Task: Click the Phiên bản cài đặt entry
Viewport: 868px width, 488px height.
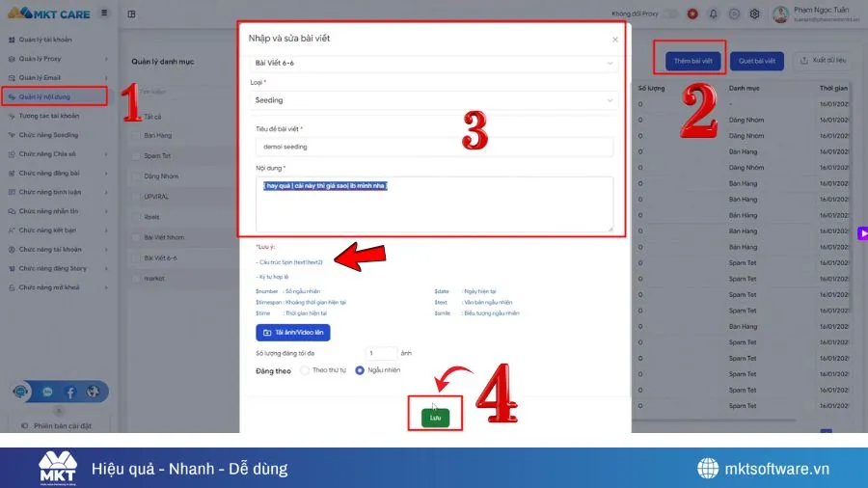Action: point(57,426)
